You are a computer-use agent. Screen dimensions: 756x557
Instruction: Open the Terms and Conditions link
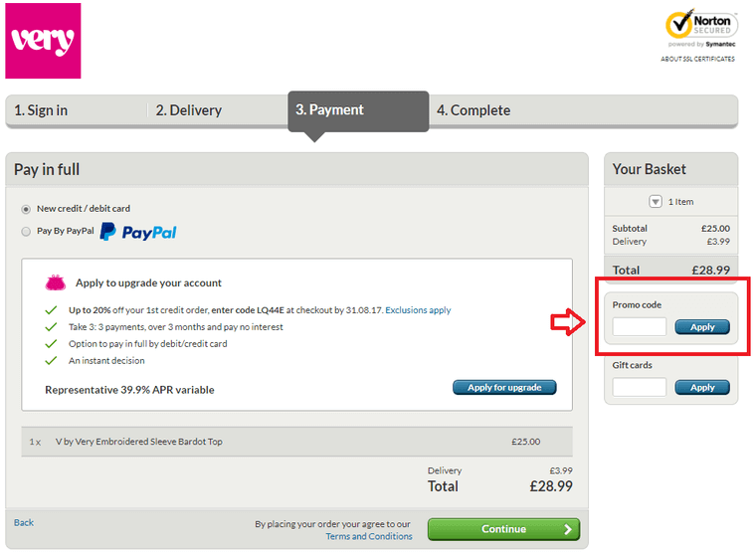click(369, 536)
